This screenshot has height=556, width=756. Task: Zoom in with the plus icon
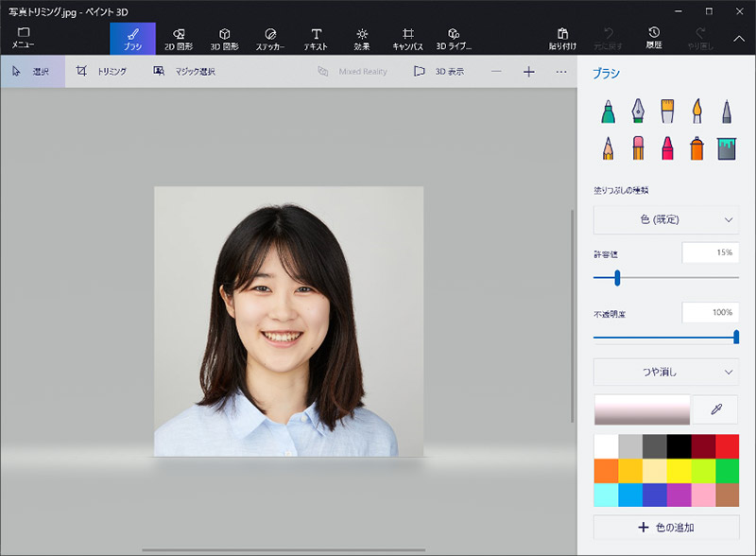[529, 71]
